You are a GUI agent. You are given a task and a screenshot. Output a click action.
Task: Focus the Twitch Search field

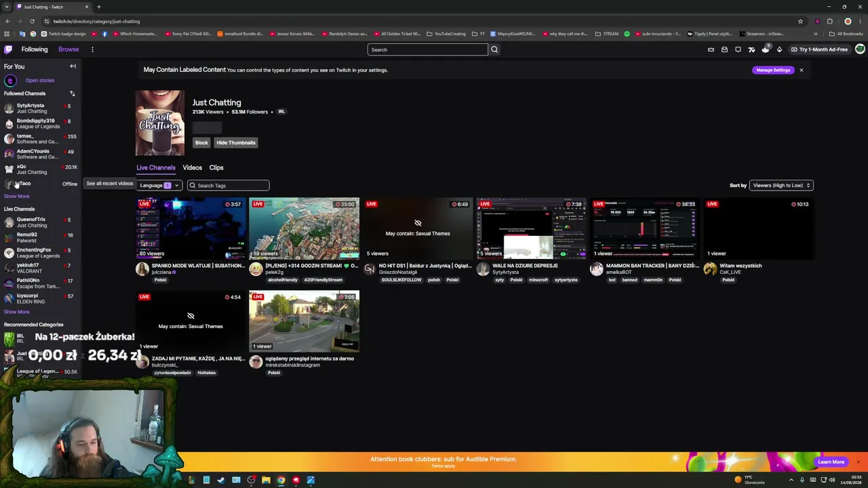pyautogui.click(x=427, y=49)
